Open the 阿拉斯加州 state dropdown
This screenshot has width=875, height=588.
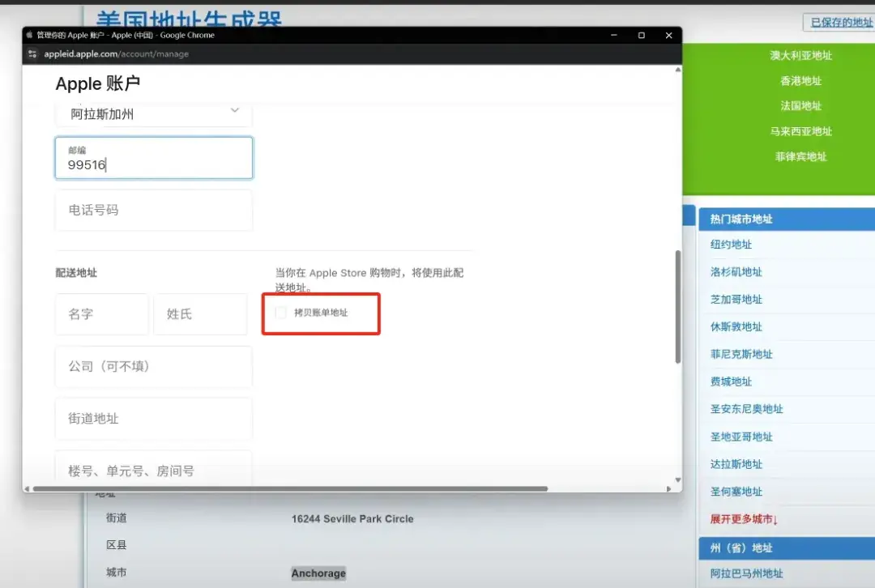(x=154, y=114)
